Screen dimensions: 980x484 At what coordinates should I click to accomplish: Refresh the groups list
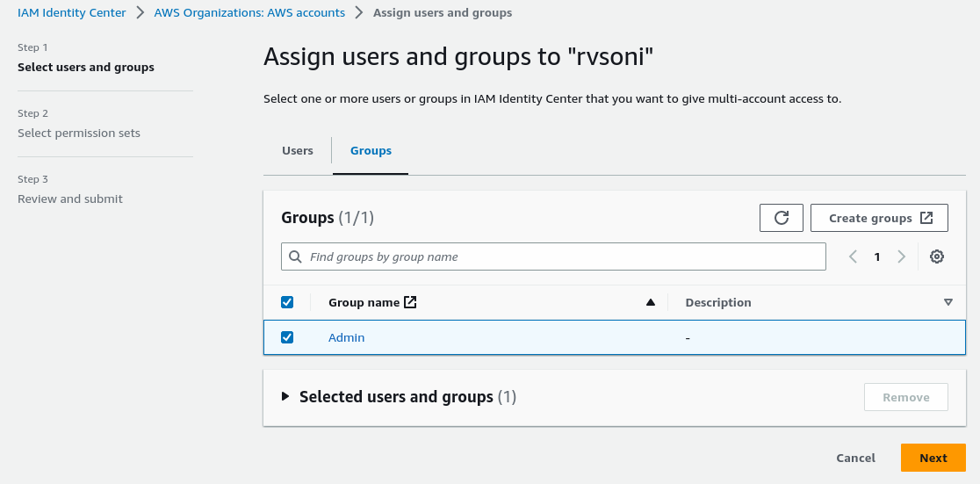pyautogui.click(x=781, y=218)
